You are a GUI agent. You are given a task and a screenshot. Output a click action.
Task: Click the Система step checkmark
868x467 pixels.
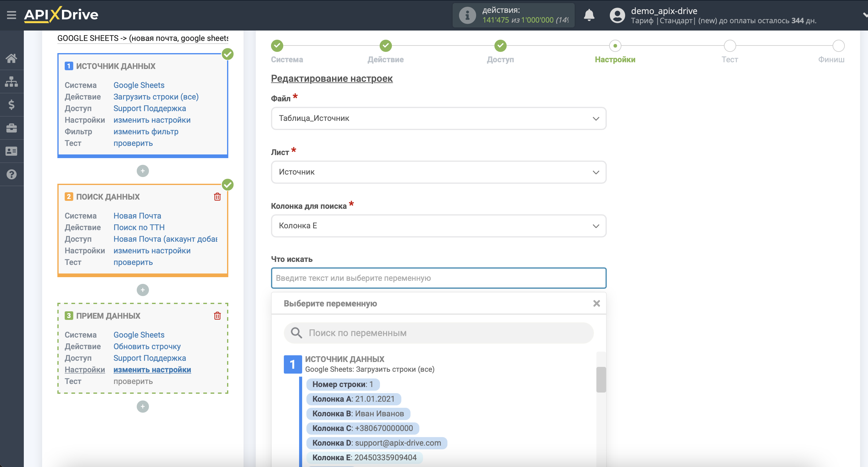(x=277, y=45)
